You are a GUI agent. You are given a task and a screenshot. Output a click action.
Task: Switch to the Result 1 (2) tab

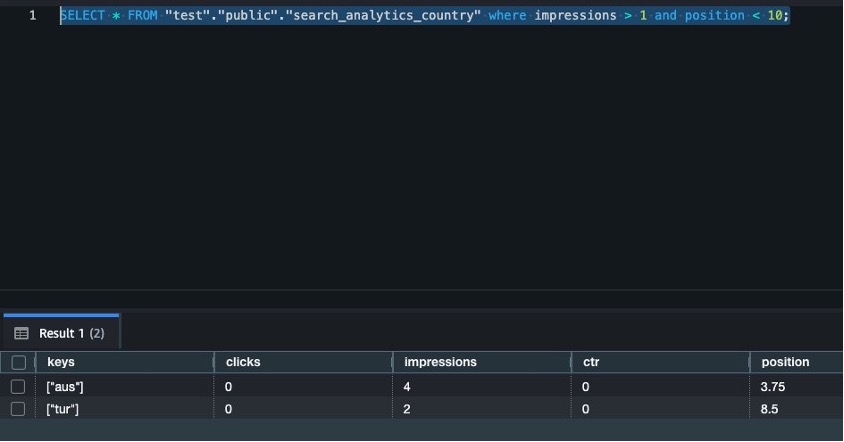(70, 333)
